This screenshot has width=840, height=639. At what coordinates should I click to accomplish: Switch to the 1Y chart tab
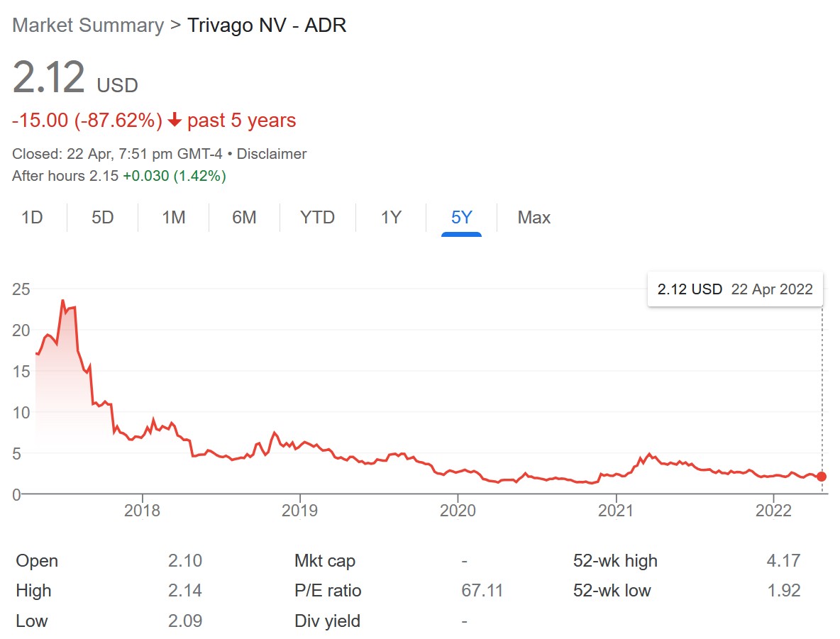pos(391,217)
